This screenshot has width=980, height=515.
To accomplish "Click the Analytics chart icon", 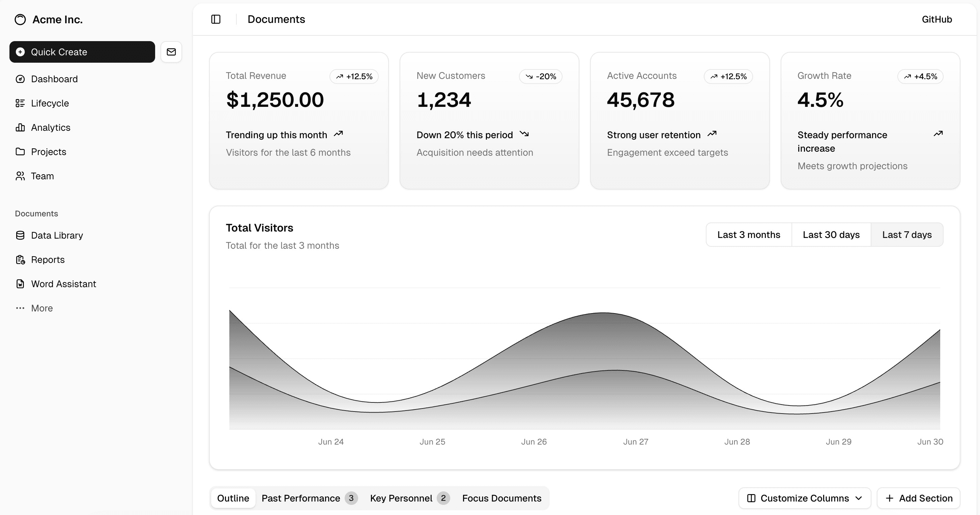I will coord(21,127).
